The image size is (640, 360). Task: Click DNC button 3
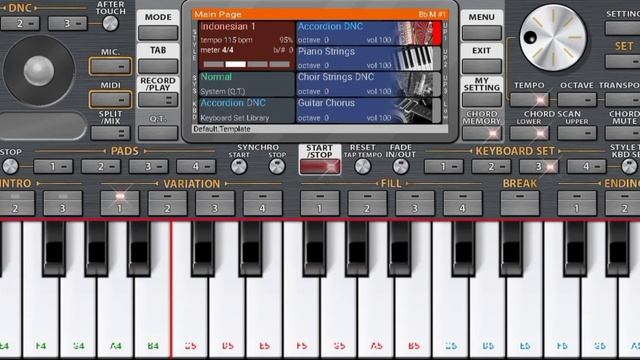click(x=67, y=23)
